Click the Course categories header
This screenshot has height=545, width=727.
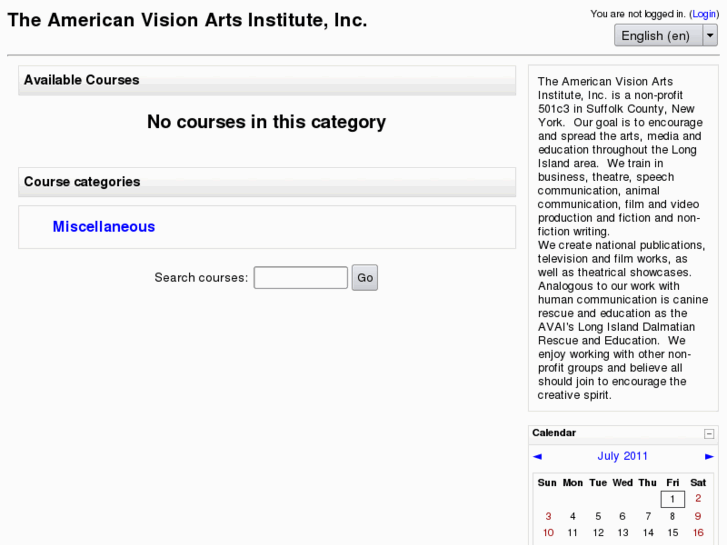pos(82,182)
